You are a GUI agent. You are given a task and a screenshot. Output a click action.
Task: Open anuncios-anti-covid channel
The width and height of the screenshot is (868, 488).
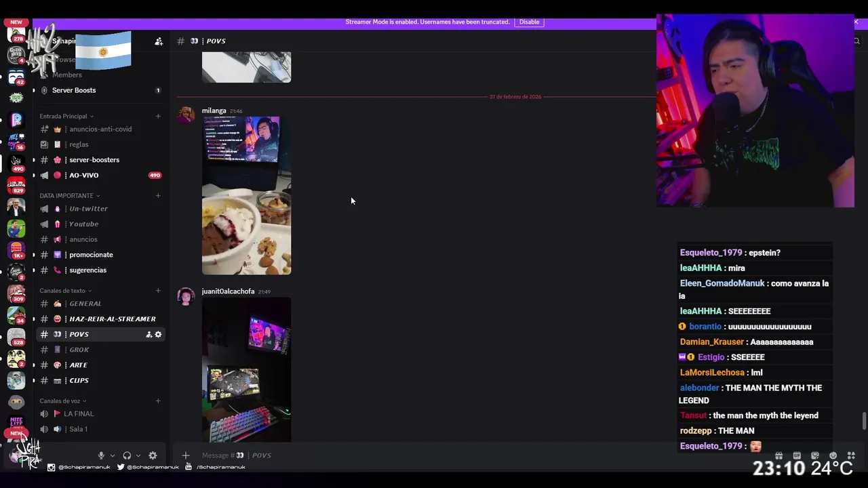pos(100,129)
